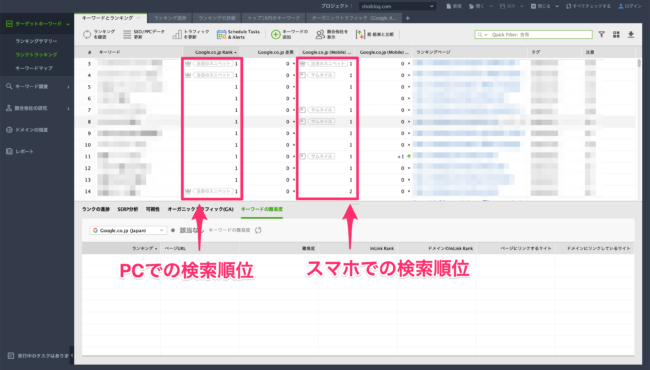
Task: Switch to the SERP分析 tab
Action: point(128,209)
